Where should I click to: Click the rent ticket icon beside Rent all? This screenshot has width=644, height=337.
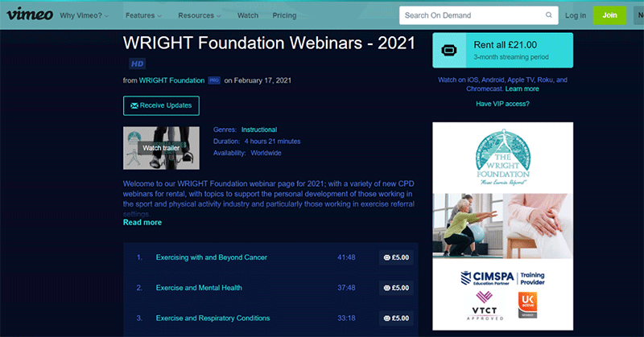449,51
